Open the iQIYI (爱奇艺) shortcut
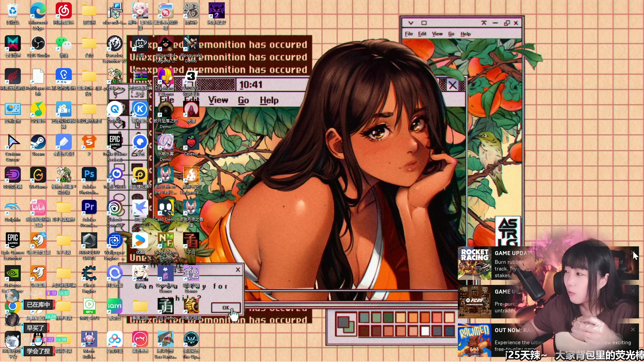 (115, 309)
